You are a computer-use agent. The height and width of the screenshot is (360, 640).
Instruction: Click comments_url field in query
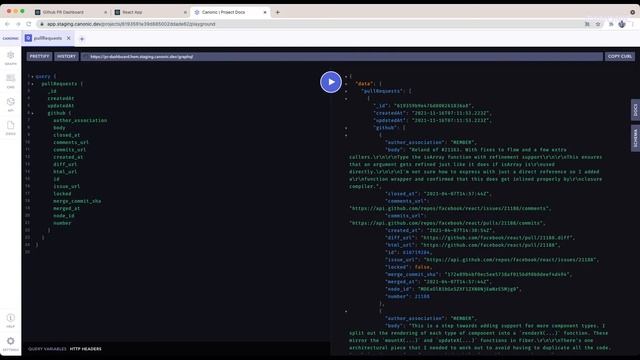(71, 142)
